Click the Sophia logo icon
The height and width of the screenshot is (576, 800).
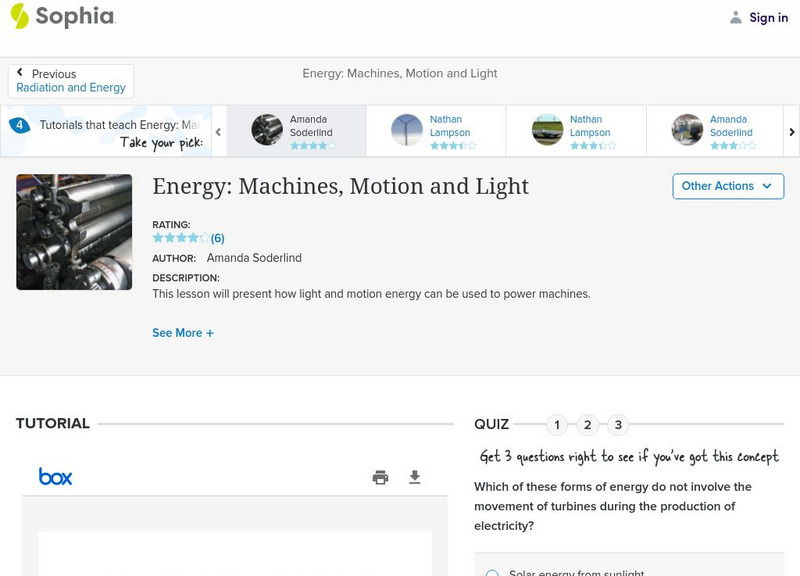point(20,16)
